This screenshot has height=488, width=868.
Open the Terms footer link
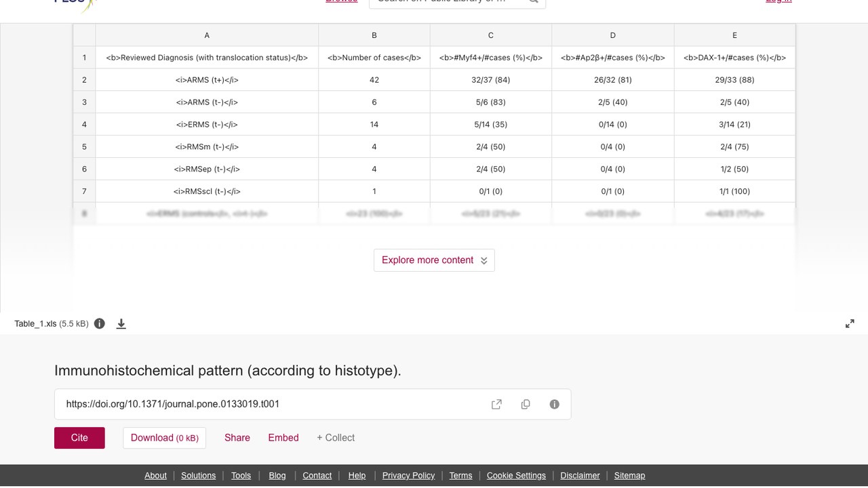pos(460,476)
